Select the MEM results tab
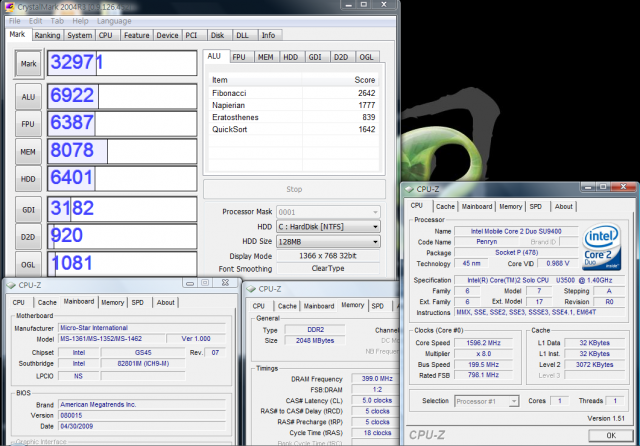Viewport: 640px width, 446px height. pyautogui.click(x=266, y=57)
